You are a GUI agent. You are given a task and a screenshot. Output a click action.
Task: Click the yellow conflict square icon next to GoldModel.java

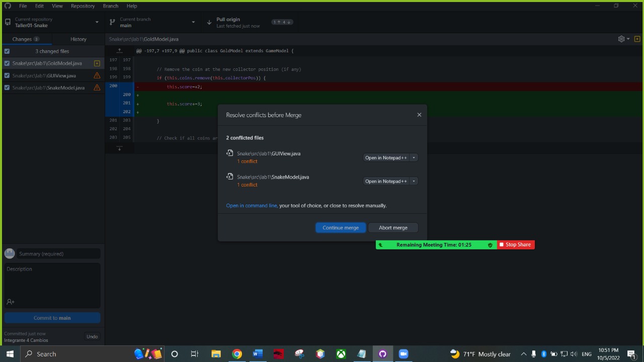tap(97, 63)
